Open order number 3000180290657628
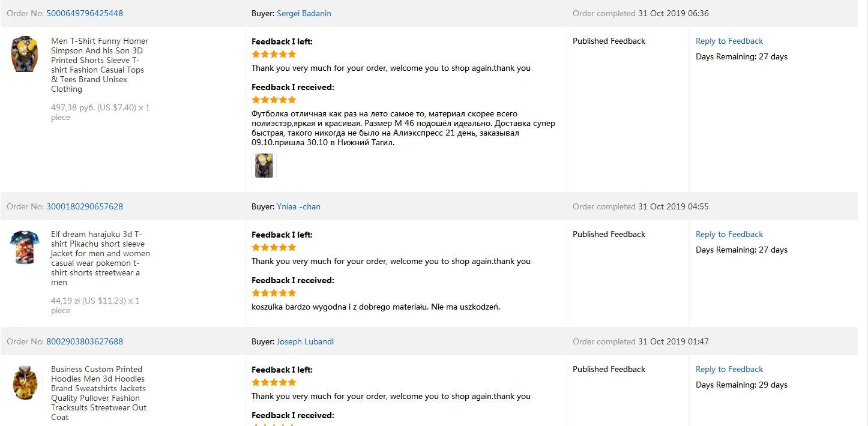The width and height of the screenshot is (868, 426). (x=85, y=206)
